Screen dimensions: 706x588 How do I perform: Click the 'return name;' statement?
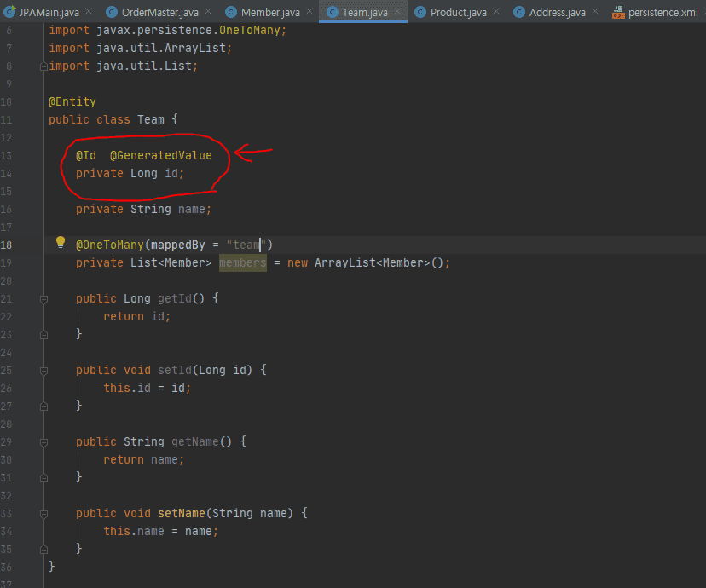[x=143, y=460]
